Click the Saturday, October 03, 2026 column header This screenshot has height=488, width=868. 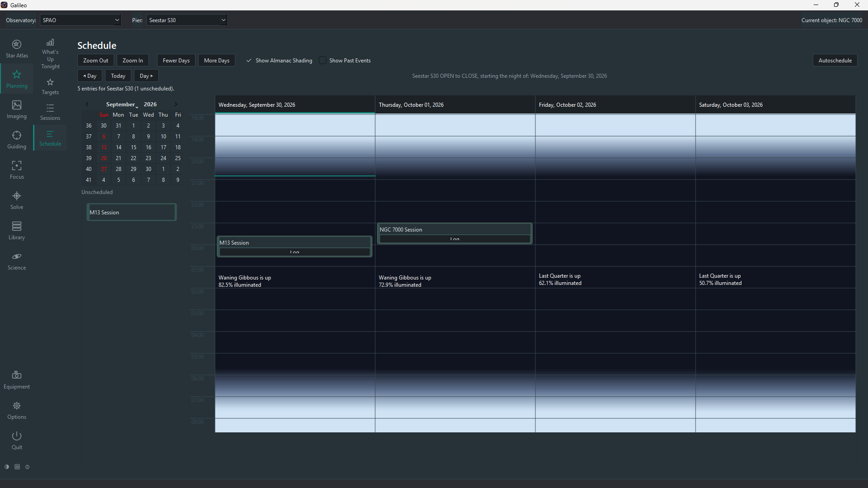775,105
